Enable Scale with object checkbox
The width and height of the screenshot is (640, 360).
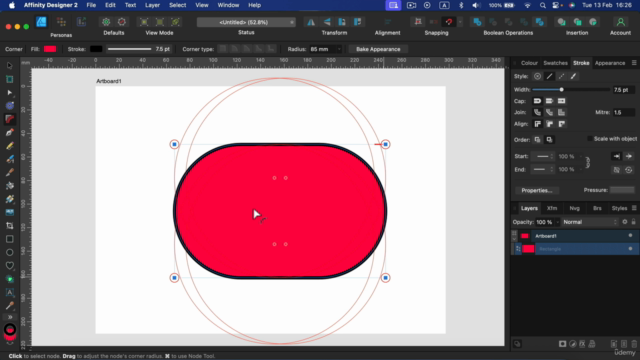click(x=590, y=139)
